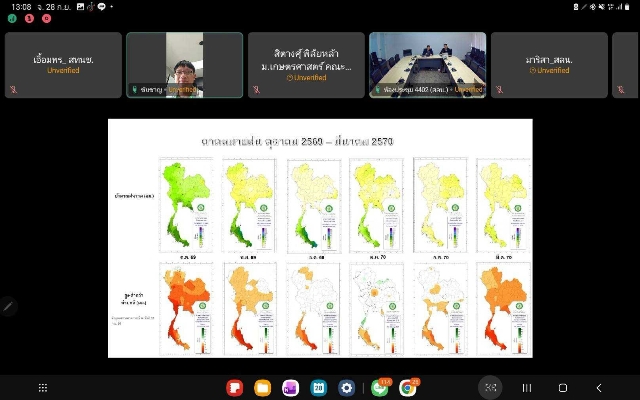The height and width of the screenshot is (400, 640).
Task: Open LINE app with notification badge
Action: pyautogui.click(x=380, y=388)
